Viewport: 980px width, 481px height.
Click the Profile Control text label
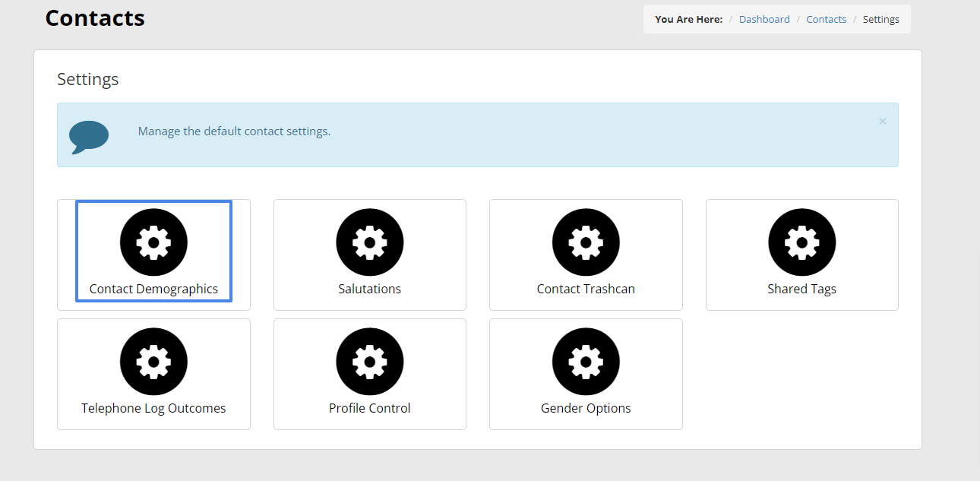pos(369,408)
